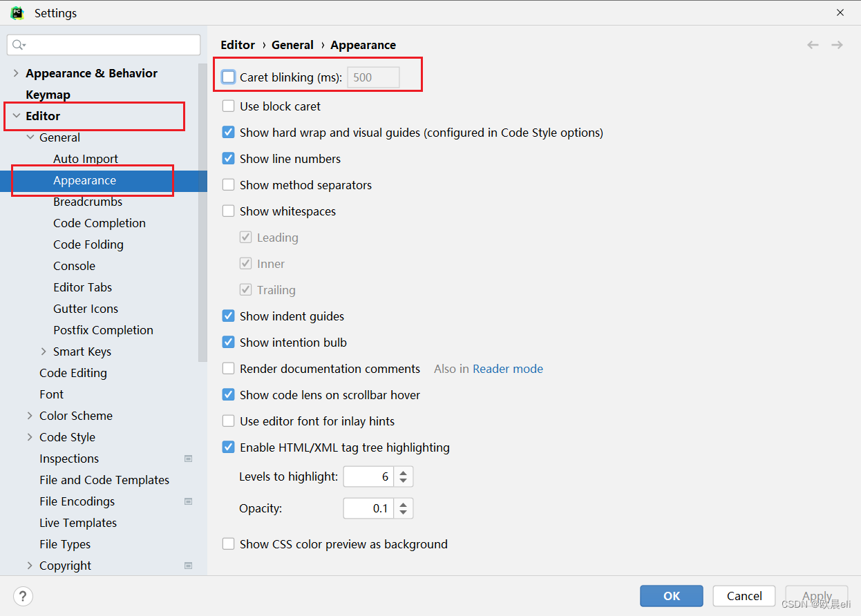This screenshot has width=861, height=616.
Task: Enable Render documentation comments
Action: 229,369
